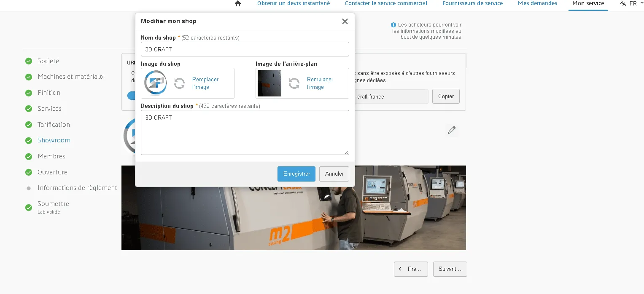Viewport: 644px width, 294px height.
Task: Click Remplacer l'image for the shop image
Action: [x=205, y=83]
